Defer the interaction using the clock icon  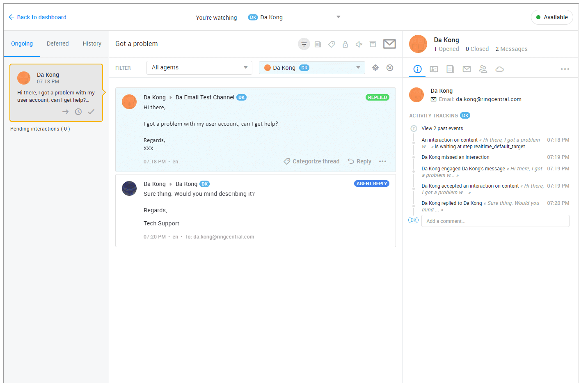(x=78, y=112)
